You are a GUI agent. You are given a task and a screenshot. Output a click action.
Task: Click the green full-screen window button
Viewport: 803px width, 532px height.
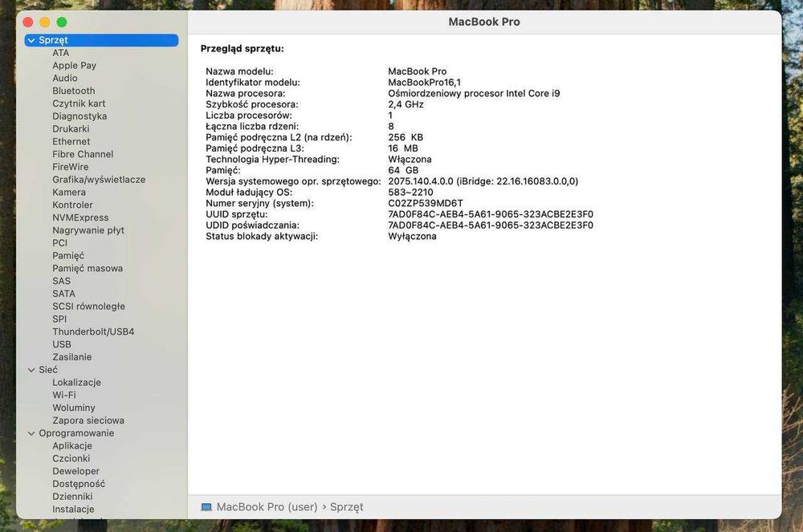[x=62, y=22]
